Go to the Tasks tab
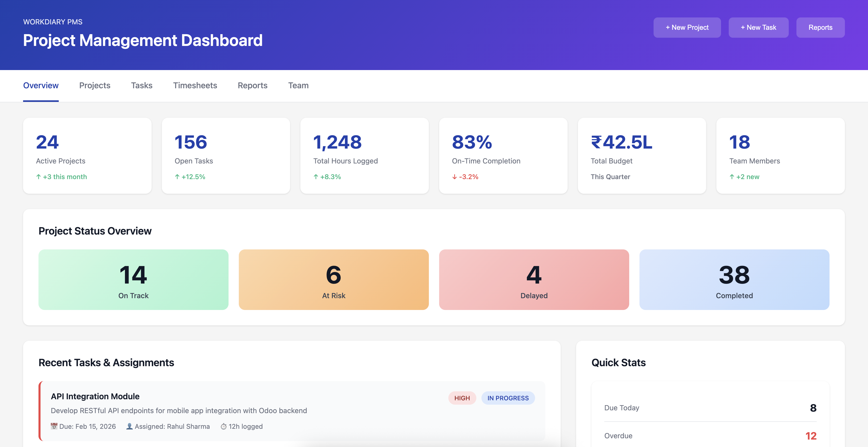Image resolution: width=868 pixels, height=447 pixels. point(142,85)
